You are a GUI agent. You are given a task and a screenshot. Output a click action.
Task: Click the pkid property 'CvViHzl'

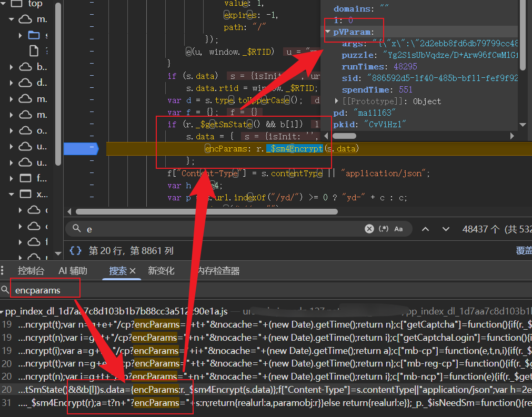(370, 125)
